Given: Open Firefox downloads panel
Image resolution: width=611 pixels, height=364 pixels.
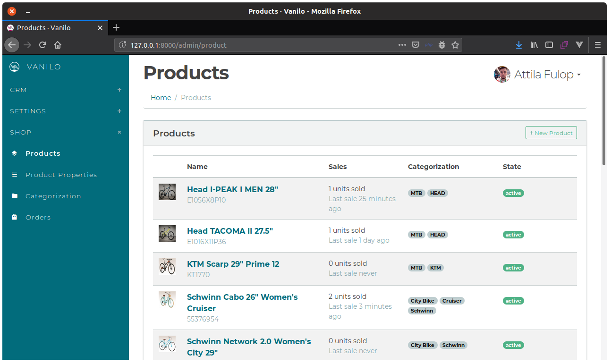Looking at the screenshot, I should click(x=519, y=45).
